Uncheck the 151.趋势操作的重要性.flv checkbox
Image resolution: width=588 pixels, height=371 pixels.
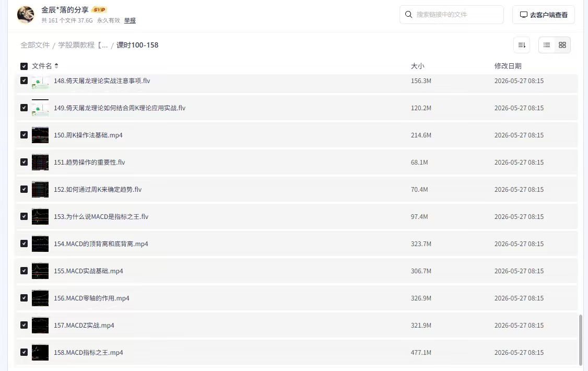[24, 162]
